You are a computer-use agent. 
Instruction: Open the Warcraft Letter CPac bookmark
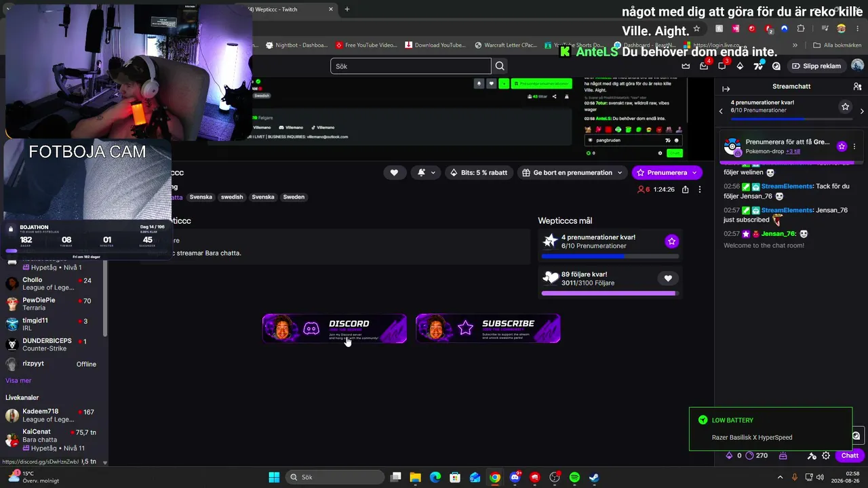(x=505, y=45)
